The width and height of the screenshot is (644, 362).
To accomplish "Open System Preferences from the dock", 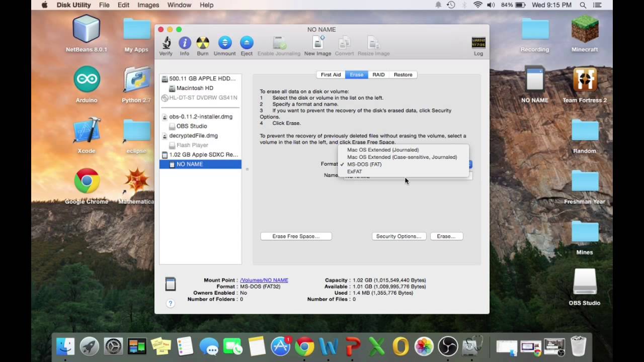I will tap(113, 346).
